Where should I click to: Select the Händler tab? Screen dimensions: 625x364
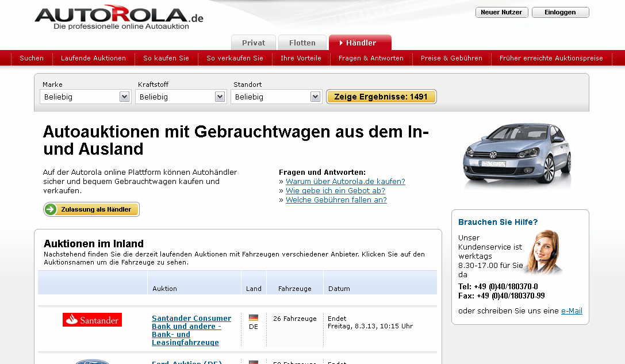click(x=360, y=43)
